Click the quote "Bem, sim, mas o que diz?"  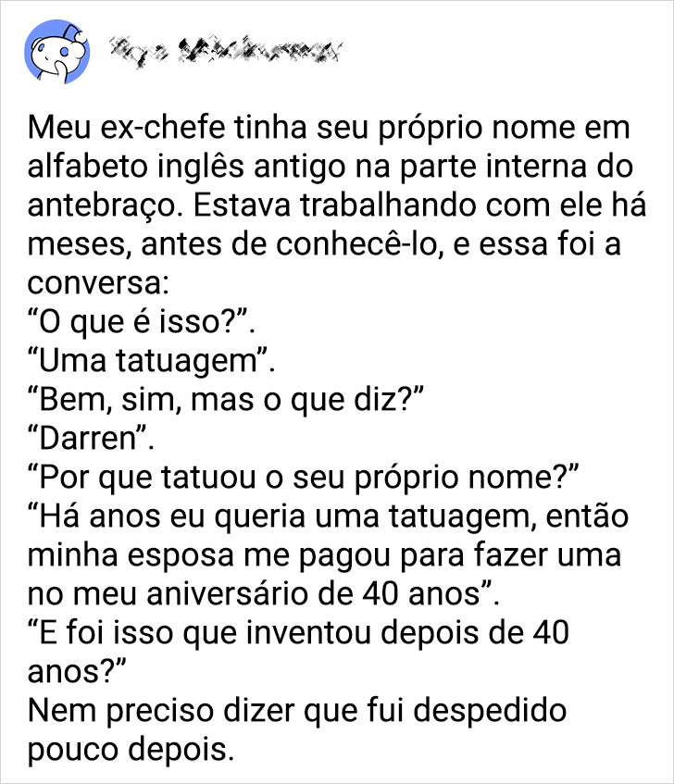click(226, 400)
